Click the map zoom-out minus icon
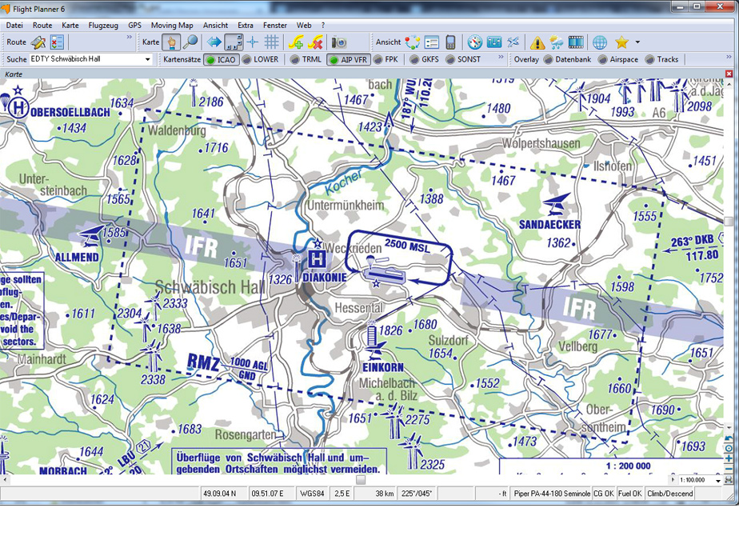The width and height of the screenshot is (739, 560). click(729, 468)
